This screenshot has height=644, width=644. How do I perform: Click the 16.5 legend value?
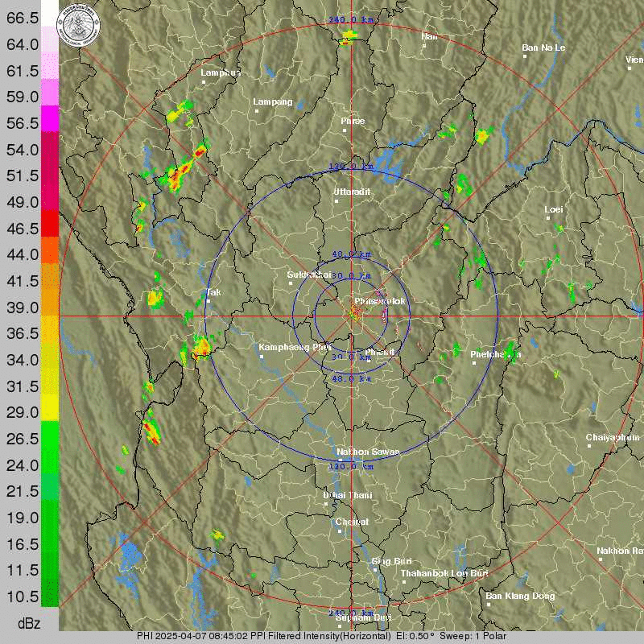tap(23, 544)
